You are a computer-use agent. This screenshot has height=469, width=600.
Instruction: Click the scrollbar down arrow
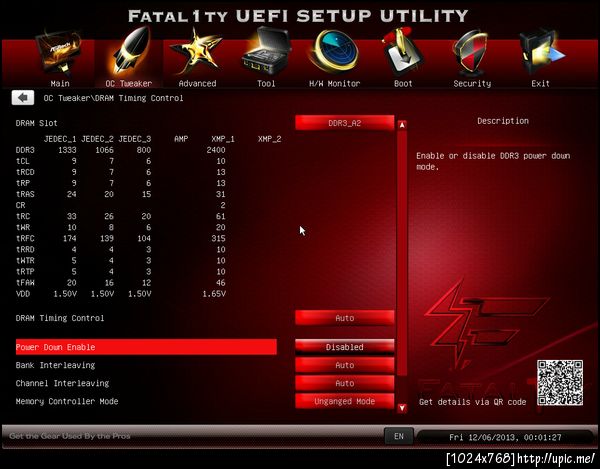[x=402, y=408]
